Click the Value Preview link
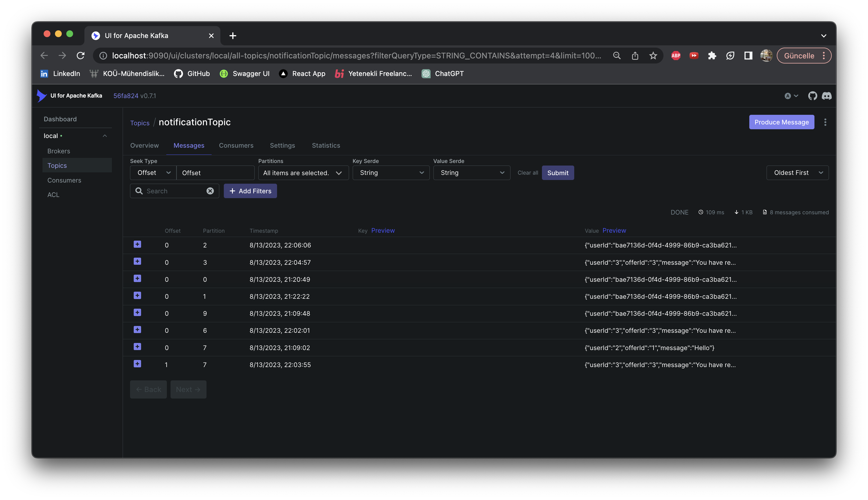868x500 pixels. [x=614, y=230]
